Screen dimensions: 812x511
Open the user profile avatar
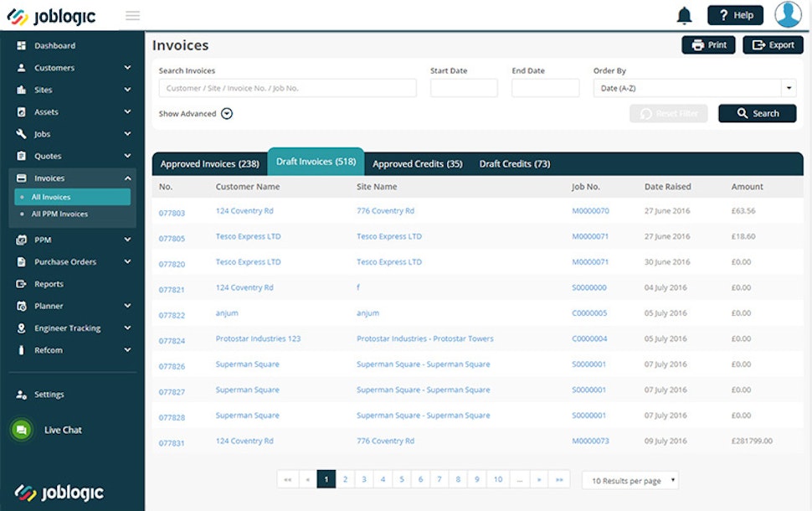pyautogui.click(x=788, y=15)
